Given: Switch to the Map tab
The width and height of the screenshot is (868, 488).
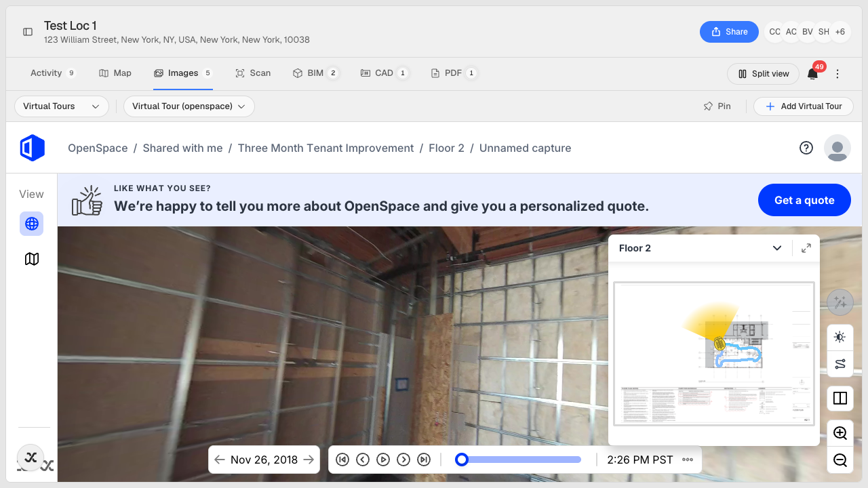Looking at the screenshot, I should pos(115,73).
